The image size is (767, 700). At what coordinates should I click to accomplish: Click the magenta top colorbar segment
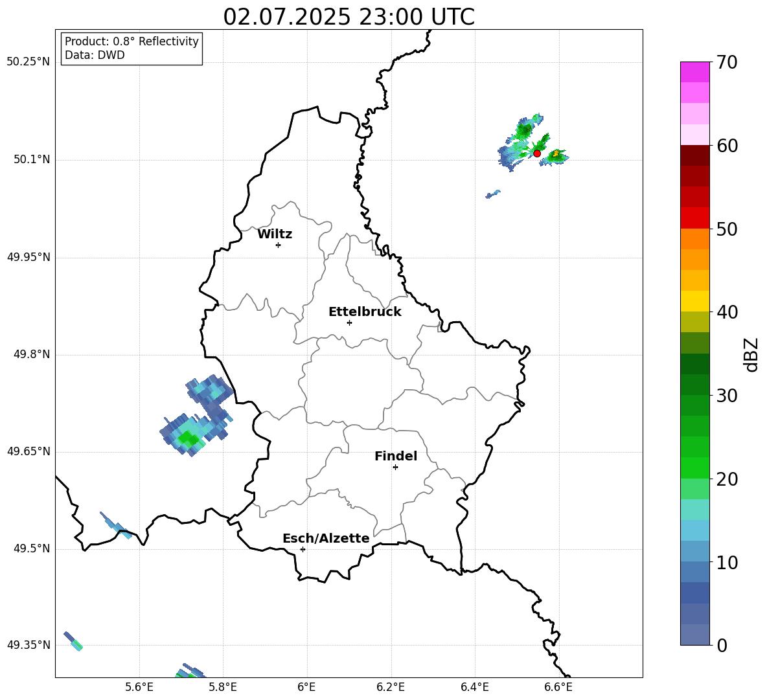(x=694, y=73)
